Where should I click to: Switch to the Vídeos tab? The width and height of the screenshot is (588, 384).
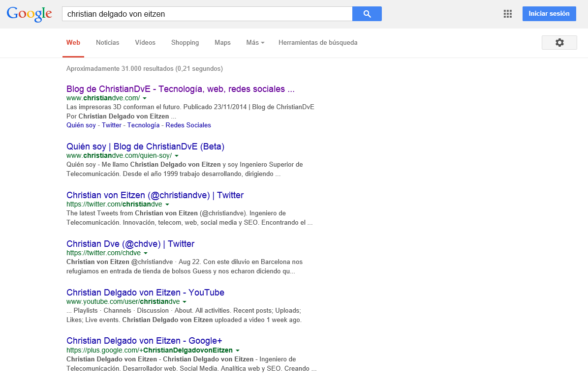pyautogui.click(x=145, y=42)
